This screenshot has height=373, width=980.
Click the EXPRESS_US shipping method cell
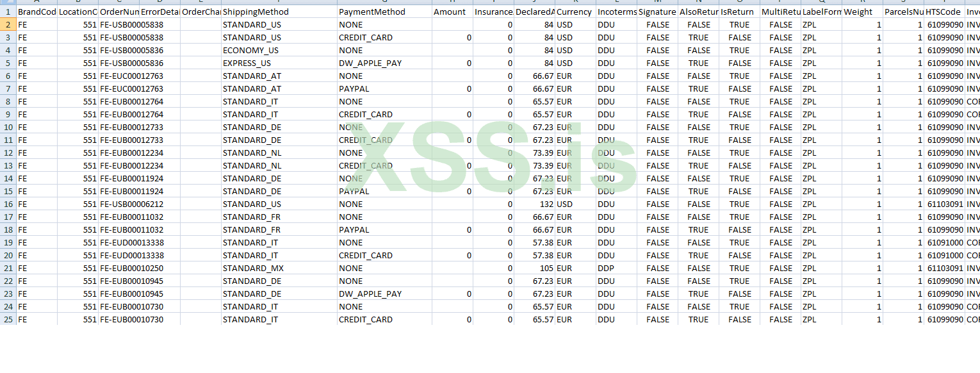tap(247, 63)
